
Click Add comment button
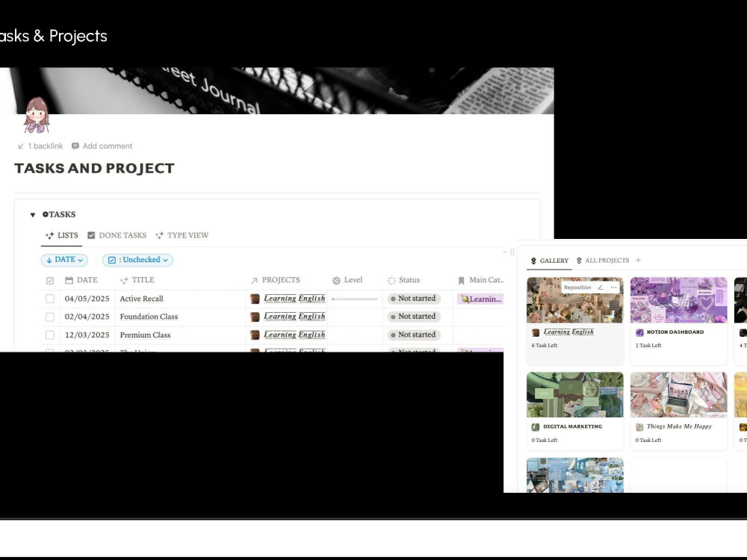102,146
